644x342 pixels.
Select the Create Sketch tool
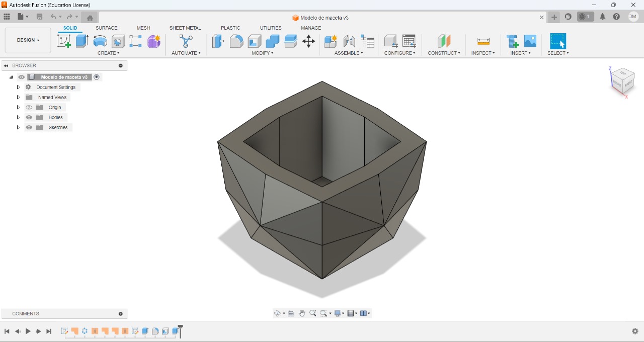(64, 41)
